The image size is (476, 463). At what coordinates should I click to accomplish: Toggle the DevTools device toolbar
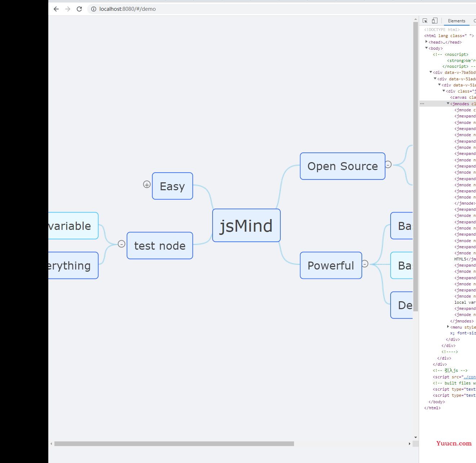coord(435,21)
